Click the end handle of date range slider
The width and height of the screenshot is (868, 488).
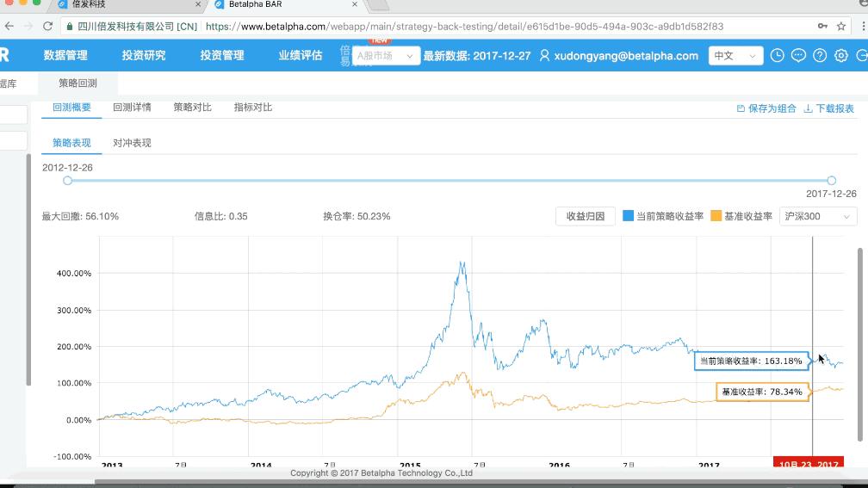click(832, 181)
